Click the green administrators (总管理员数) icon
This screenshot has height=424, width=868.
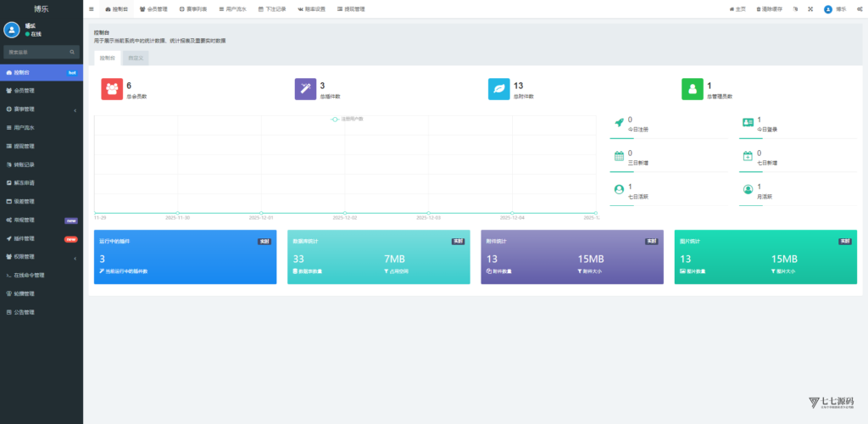692,89
